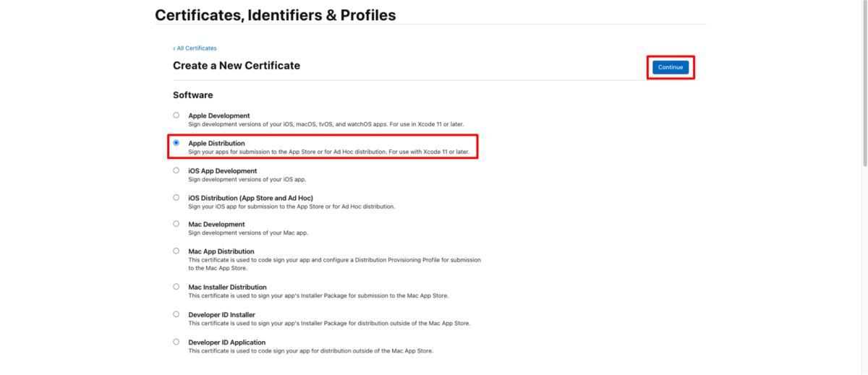
Task: Select iOS Distribution (App Store and Ad Hoc) radio
Action: tap(176, 197)
